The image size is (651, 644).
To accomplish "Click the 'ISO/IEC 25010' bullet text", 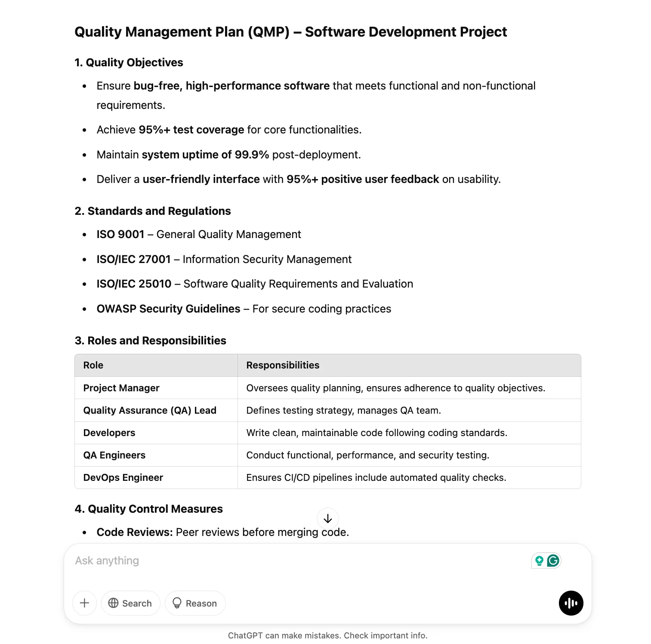I will (255, 284).
